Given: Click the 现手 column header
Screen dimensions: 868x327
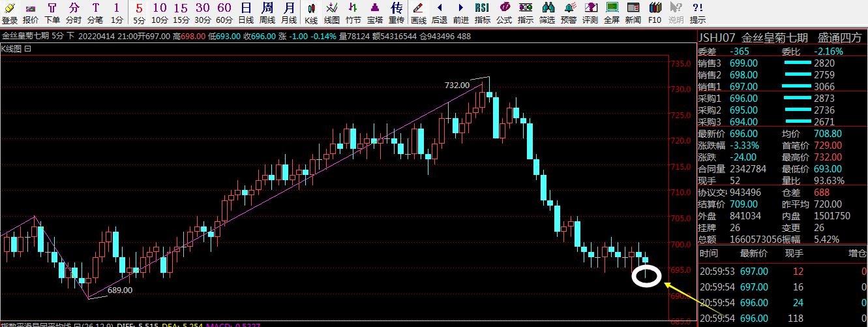Looking at the screenshot, I should click(x=794, y=254).
